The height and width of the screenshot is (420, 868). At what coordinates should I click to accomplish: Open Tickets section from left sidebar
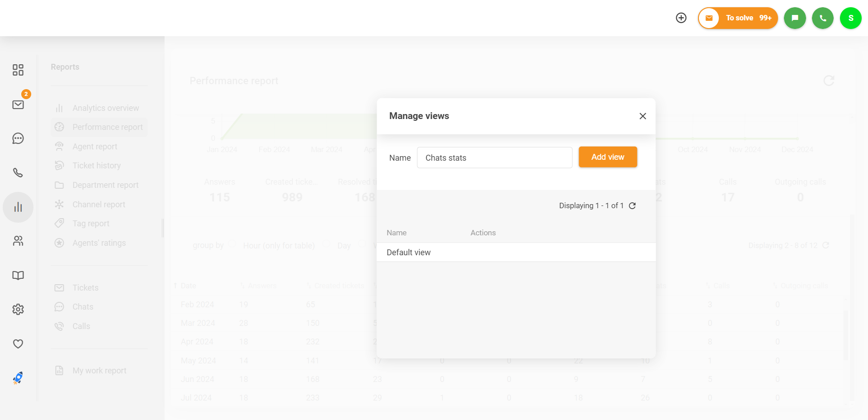(18, 105)
